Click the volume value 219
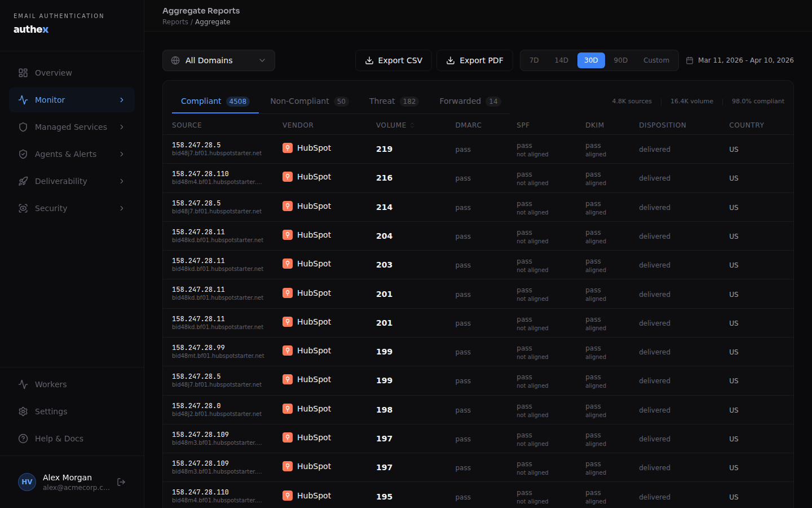Screen dimensions: 812x508 point(385,149)
